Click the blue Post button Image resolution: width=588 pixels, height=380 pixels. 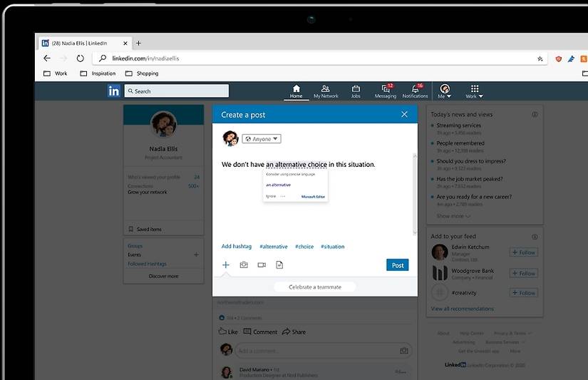coord(398,265)
